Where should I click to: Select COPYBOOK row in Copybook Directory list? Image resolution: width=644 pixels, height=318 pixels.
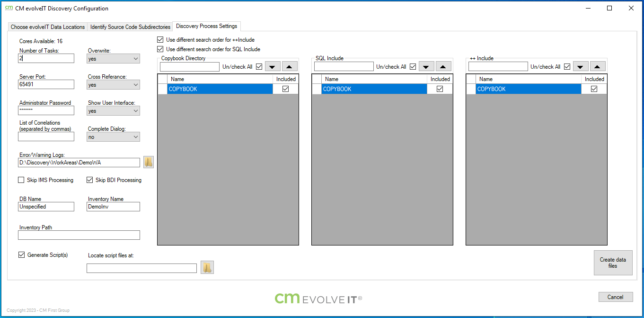[220, 89]
